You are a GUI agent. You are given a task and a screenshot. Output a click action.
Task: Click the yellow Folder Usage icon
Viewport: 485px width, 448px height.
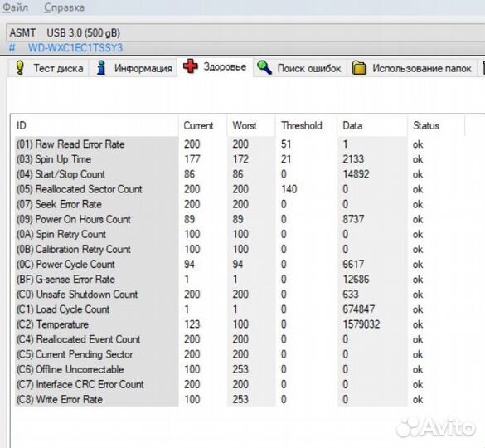coord(359,68)
